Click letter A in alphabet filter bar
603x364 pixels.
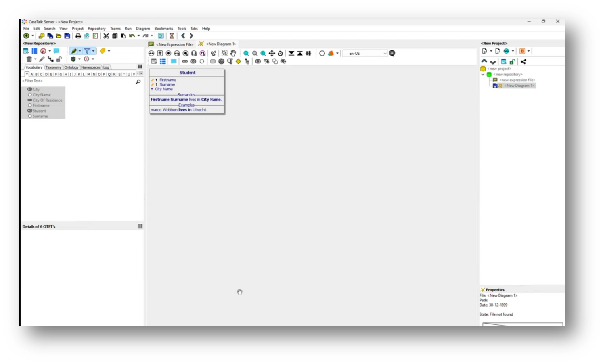pyautogui.click(x=32, y=74)
